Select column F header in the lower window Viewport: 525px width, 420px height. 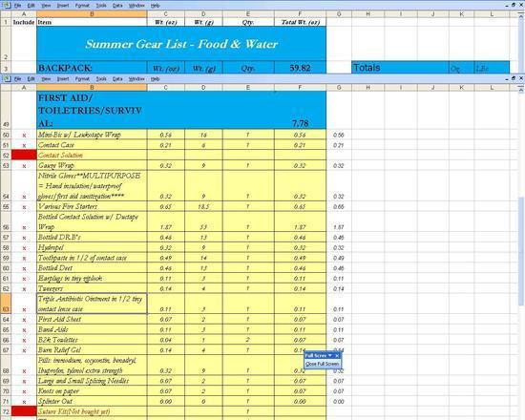coord(300,88)
